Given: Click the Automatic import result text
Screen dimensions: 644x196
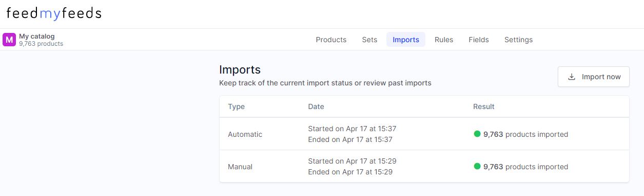Looking at the screenshot, I should [x=525, y=134].
